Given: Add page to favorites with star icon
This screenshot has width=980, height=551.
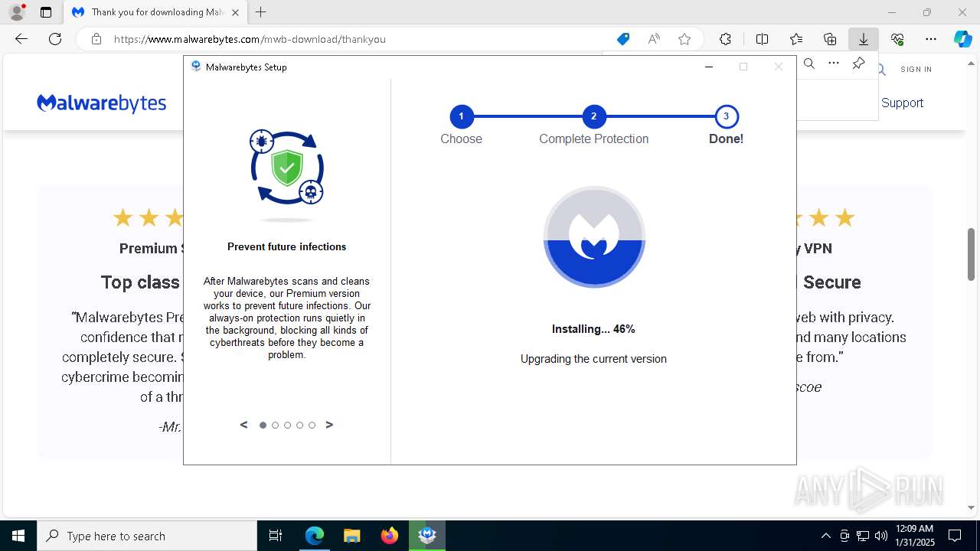Looking at the screenshot, I should tap(684, 39).
